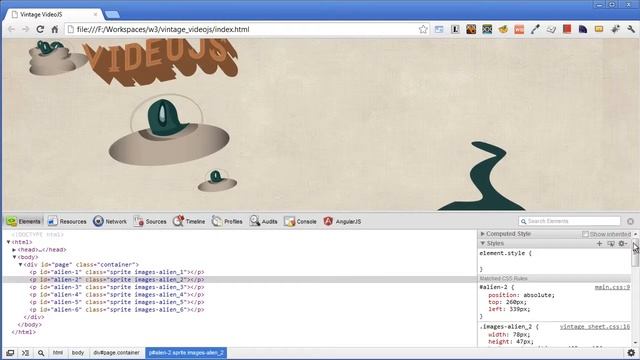Click the dark blue quarter-circle extension icon
640x360 pixels.
tap(583, 29)
